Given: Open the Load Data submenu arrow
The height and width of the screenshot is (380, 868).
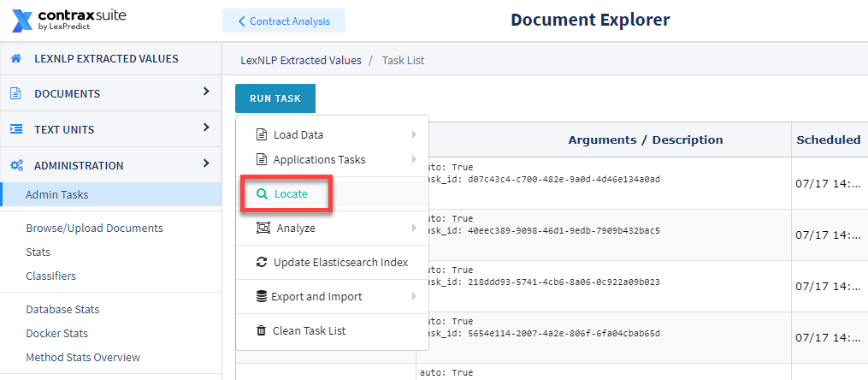Looking at the screenshot, I should (414, 134).
